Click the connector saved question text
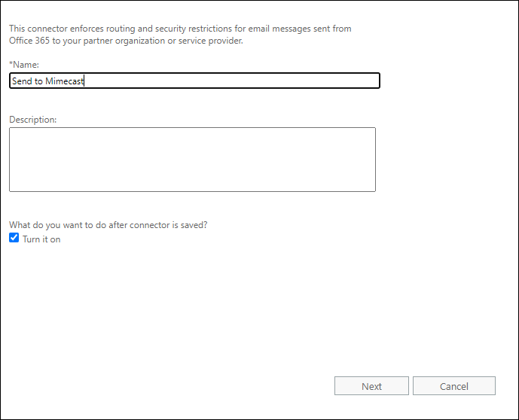The width and height of the screenshot is (519, 420). tap(108, 224)
